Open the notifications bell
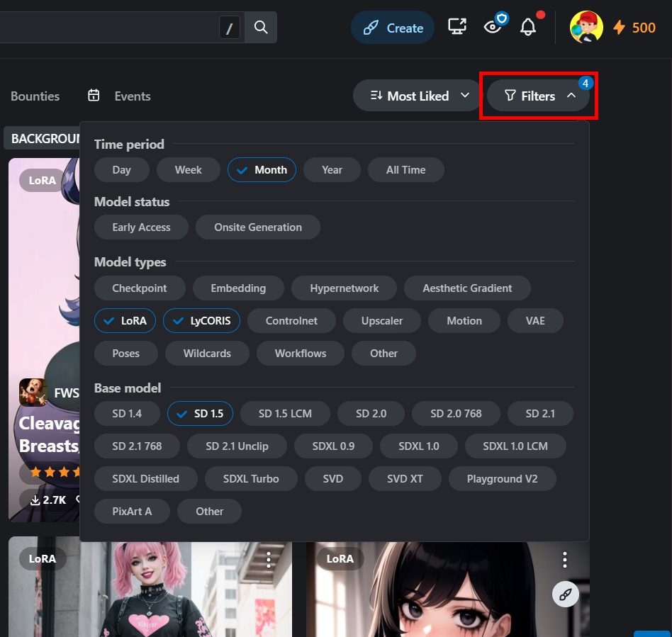Image resolution: width=672 pixels, height=637 pixels. 528,28
